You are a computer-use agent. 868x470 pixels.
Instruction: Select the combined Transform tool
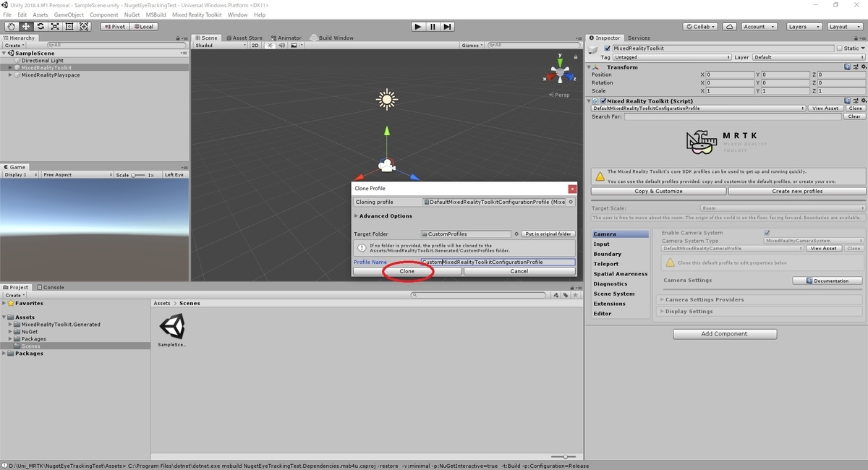[84, 26]
